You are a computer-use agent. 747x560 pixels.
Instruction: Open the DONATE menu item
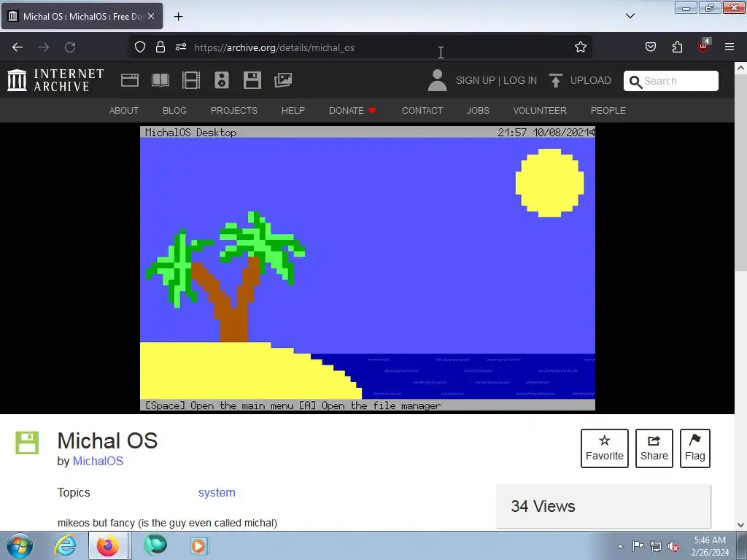pyautogui.click(x=352, y=111)
